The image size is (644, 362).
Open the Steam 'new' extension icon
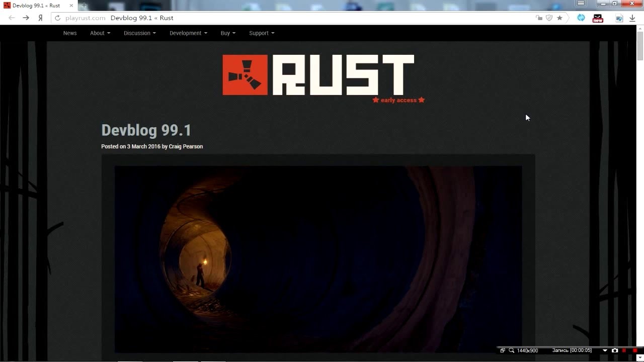(598, 18)
